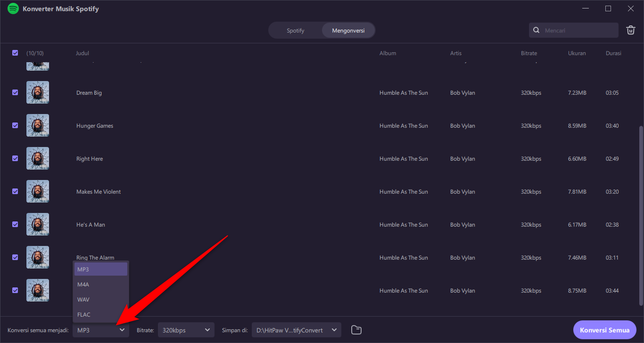The width and height of the screenshot is (644, 343).
Task: Collapse the MP3 format dropdown
Action: (x=101, y=330)
